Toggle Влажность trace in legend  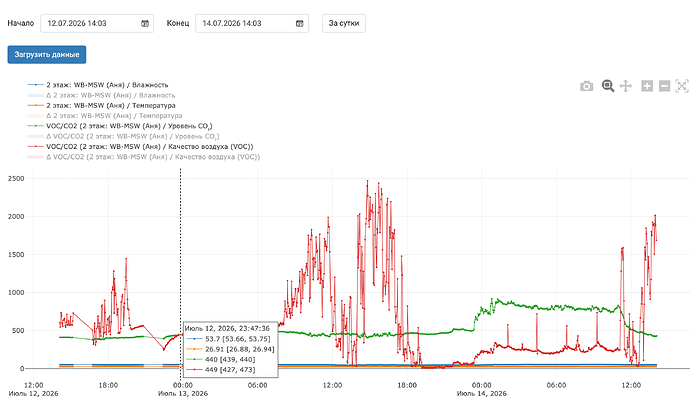(x=98, y=85)
